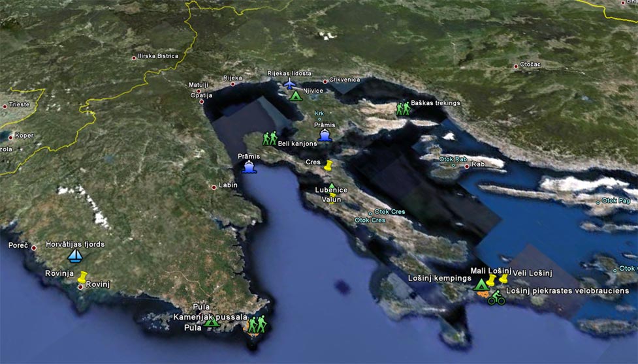638x364 pixels.
Task: Select the green tent icon near Njivice
Action: (295, 96)
